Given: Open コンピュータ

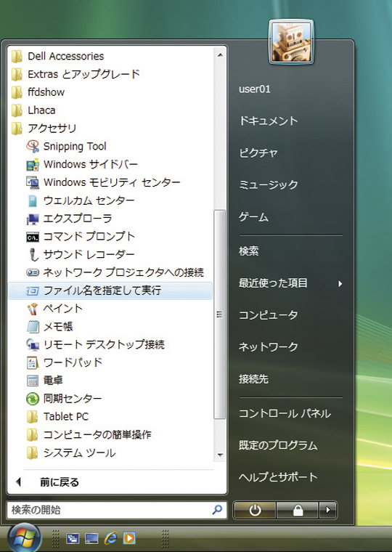Looking at the screenshot, I should coord(269,314).
